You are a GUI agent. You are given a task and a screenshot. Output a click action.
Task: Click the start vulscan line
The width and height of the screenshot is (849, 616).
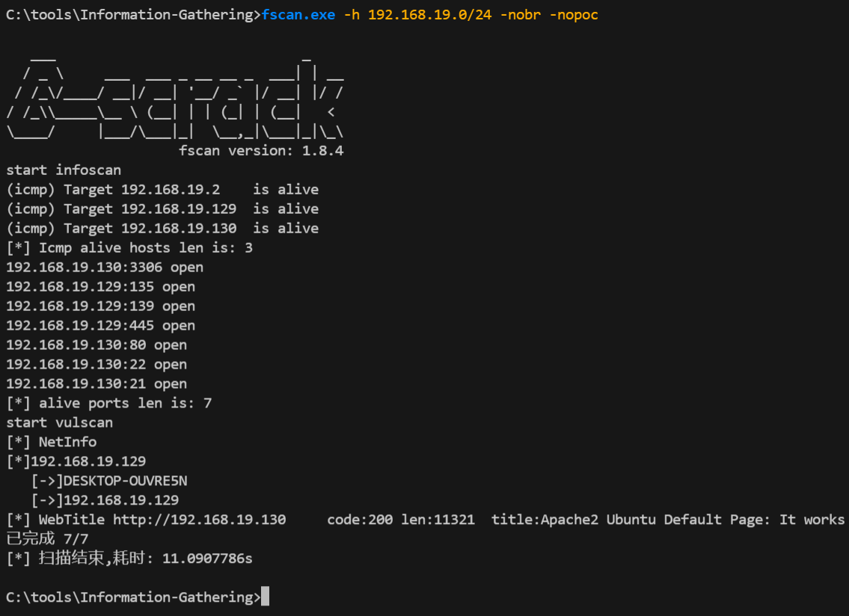coord(60,423)
